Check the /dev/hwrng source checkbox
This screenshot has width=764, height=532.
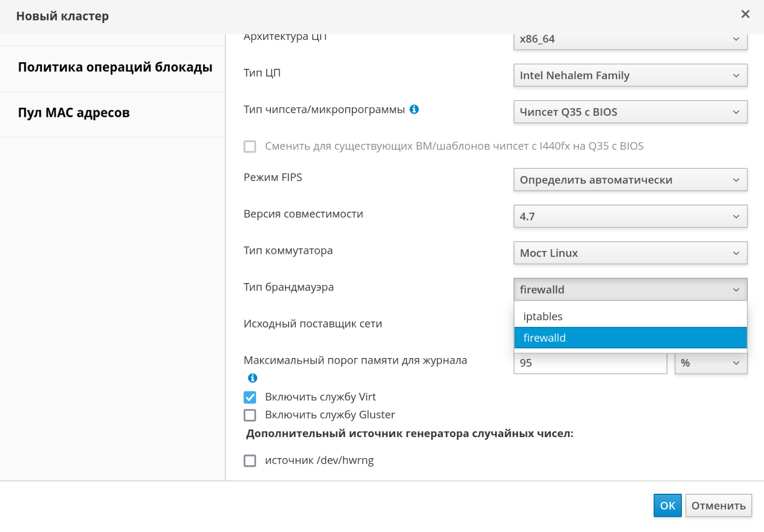tap(250, 461)
